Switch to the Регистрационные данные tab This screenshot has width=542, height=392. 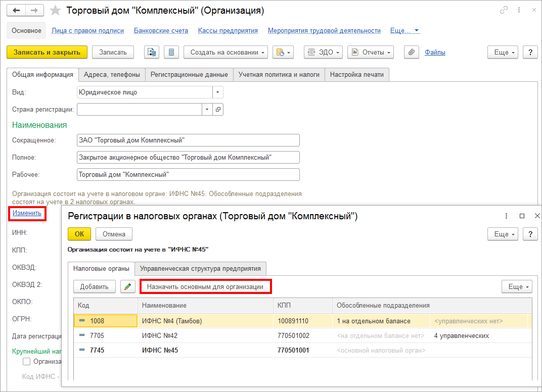[x=190, y=74]
